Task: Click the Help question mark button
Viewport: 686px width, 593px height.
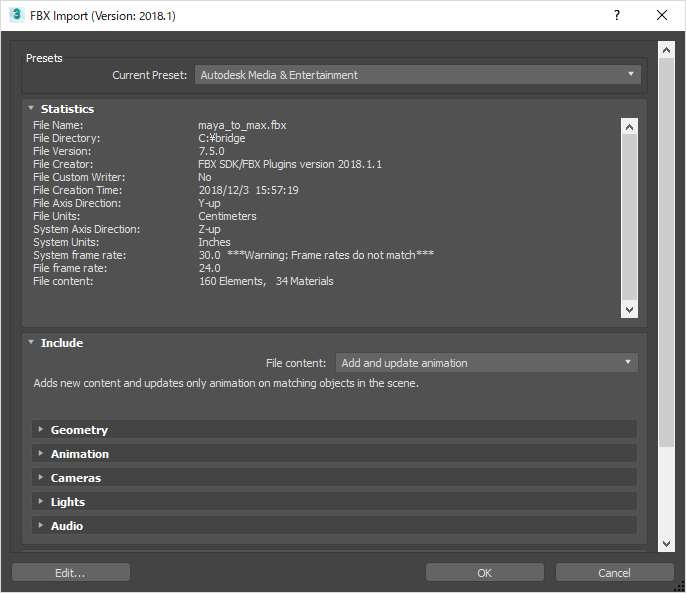Action: click(x=616, y=15)
